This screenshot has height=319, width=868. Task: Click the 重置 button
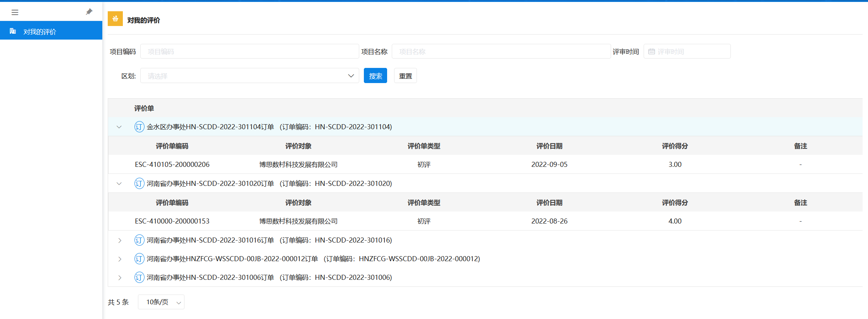(405, 76)
